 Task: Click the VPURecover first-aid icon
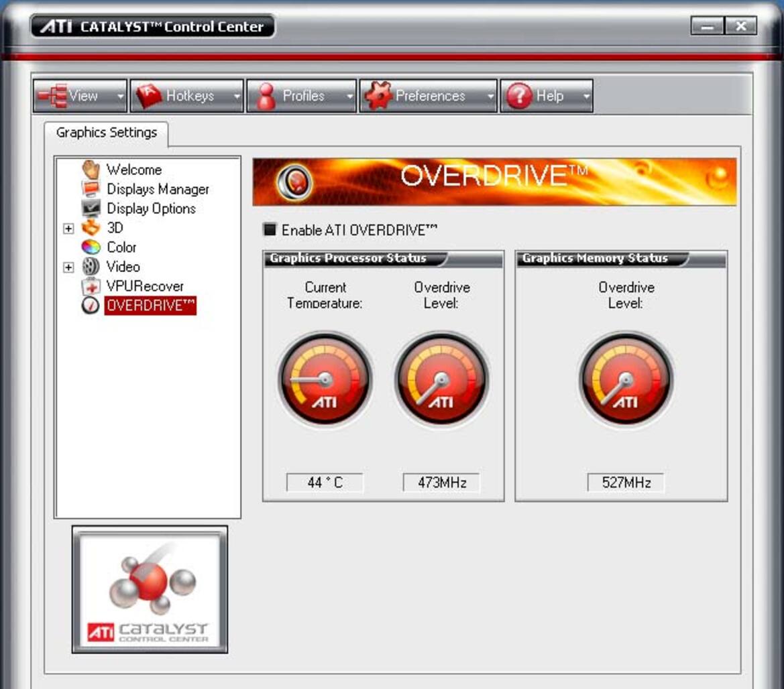91,286
